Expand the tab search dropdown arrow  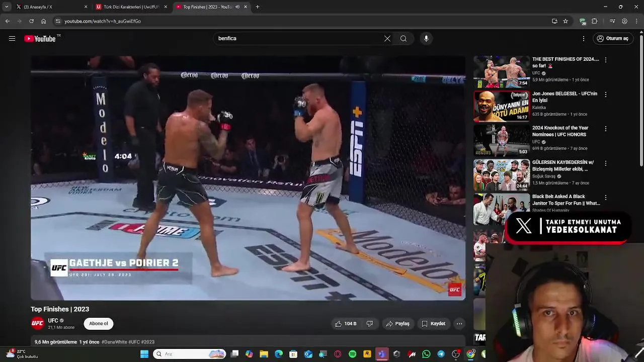tap(7, 7)
